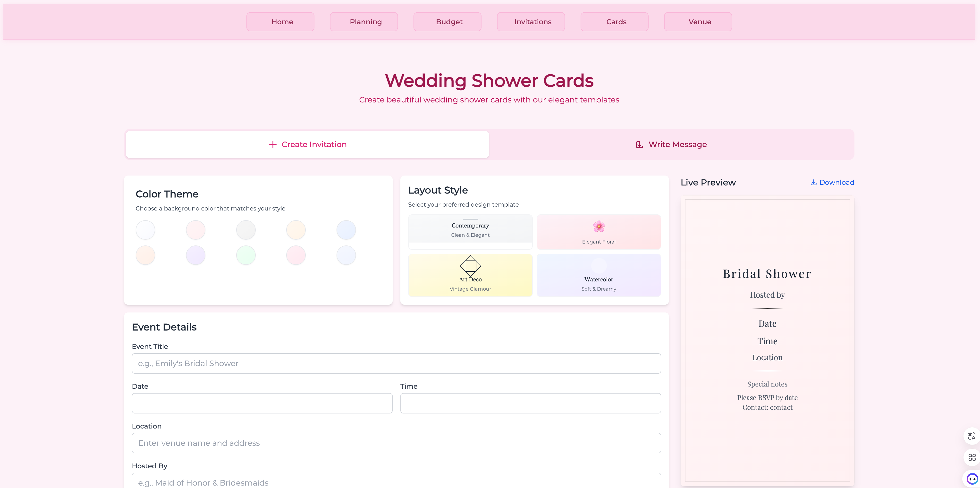Click the translate language icon

pyautogui.click(x=971, y=436)
